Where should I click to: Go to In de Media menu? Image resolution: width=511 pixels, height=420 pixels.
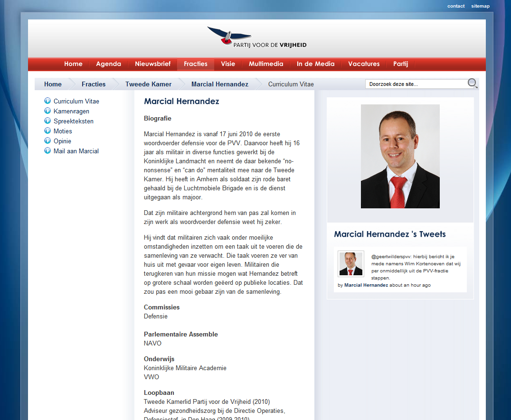coord(315,64)
